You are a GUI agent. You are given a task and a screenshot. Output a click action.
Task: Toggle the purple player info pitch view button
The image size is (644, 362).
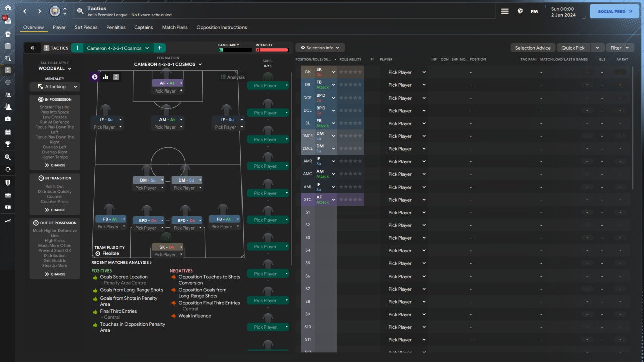[95, 77]
